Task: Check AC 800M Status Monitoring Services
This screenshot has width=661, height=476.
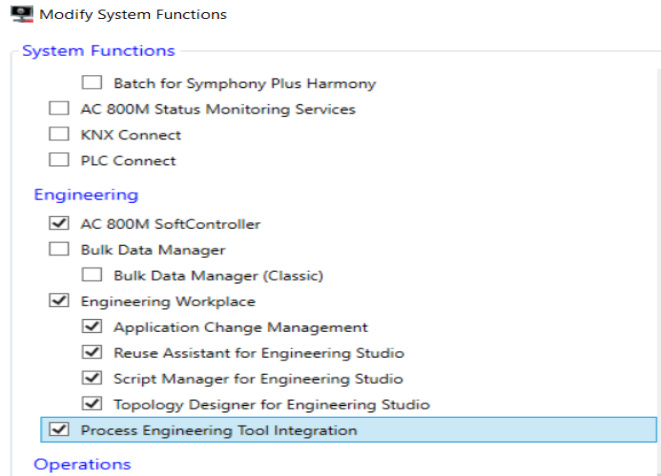Action: tap(59, 109)
